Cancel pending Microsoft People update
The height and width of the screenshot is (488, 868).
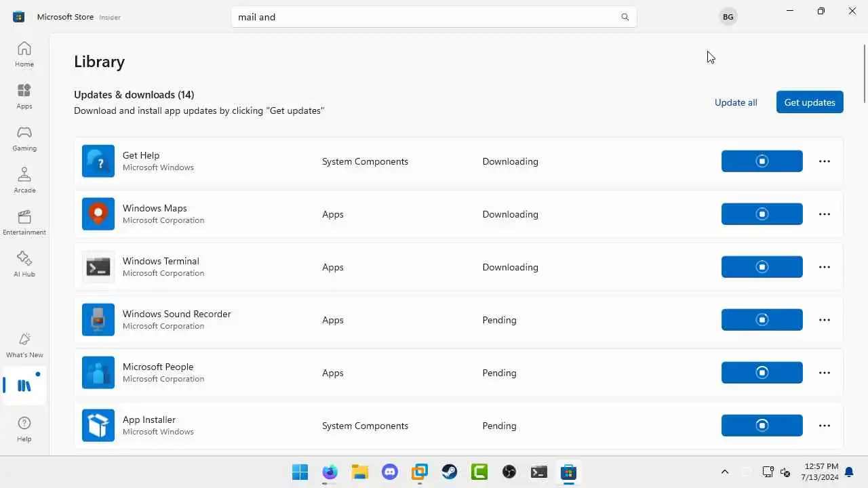tap(762, 373)
